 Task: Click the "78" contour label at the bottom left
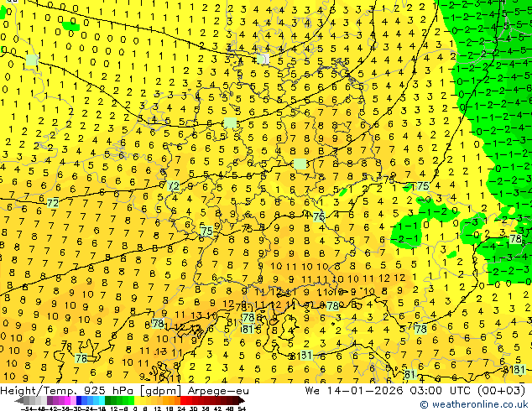(x=81, y=358)
